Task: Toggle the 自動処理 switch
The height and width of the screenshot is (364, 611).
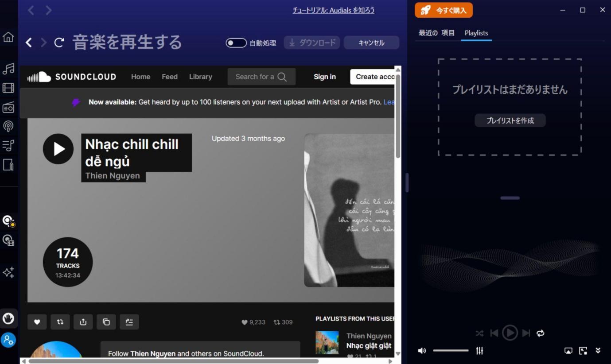Action: [236, 43]
